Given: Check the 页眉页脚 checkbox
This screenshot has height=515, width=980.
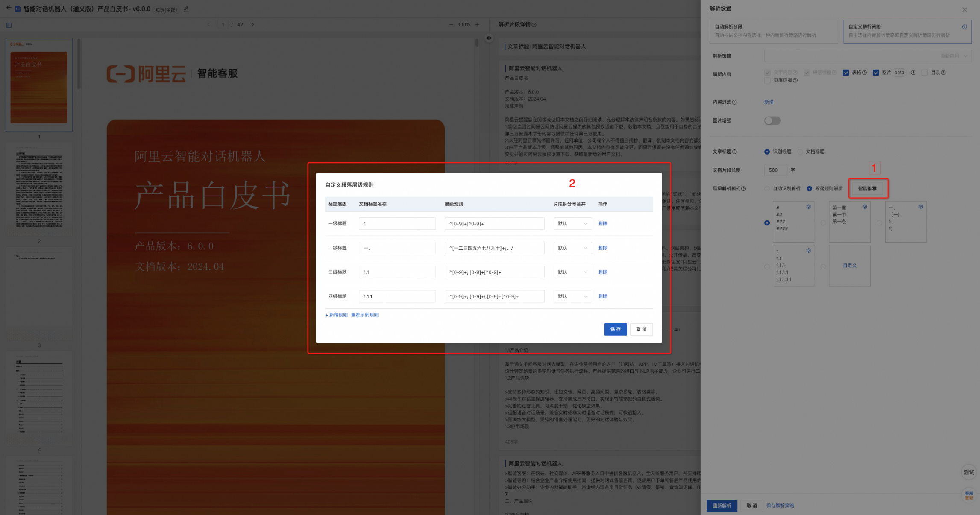Looking at the screenshot, I should [x=767, y=80].
